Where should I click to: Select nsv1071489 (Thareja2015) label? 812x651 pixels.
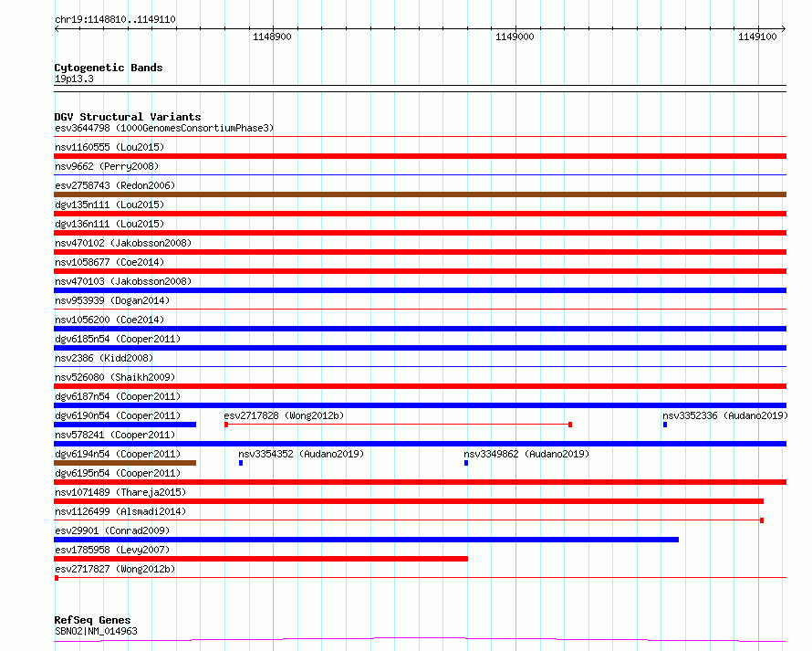(x=120, y=492)
